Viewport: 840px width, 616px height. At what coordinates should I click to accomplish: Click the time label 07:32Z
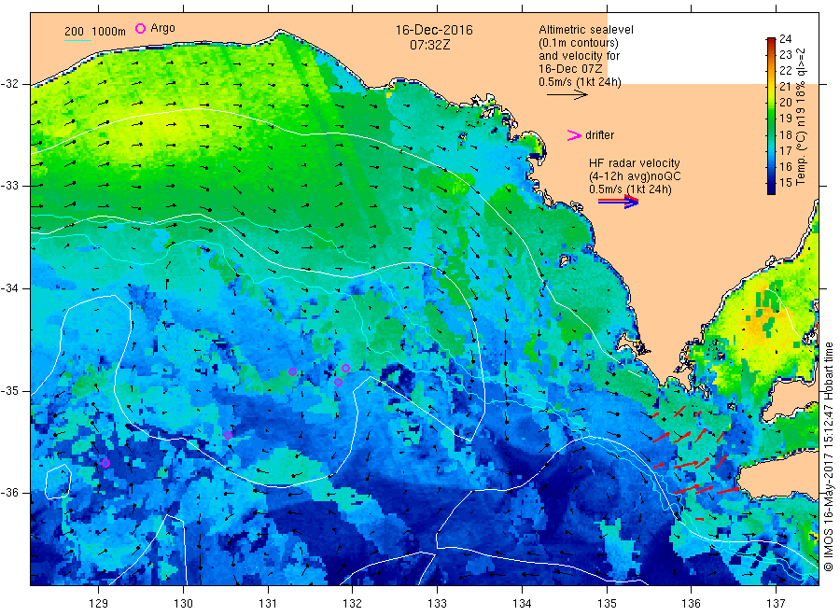(429, 46)
